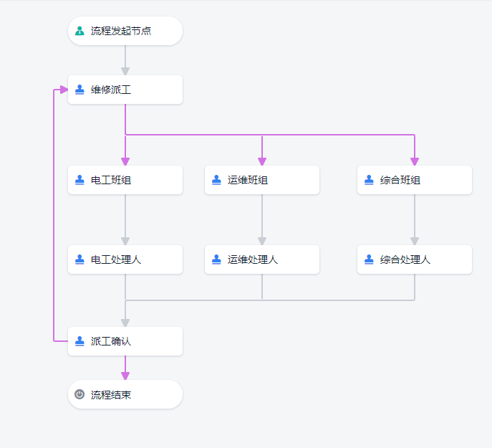This screenshot has width=492, height=448.
Task: Open the 电工班组 node label
Action: tap(111, 180)
